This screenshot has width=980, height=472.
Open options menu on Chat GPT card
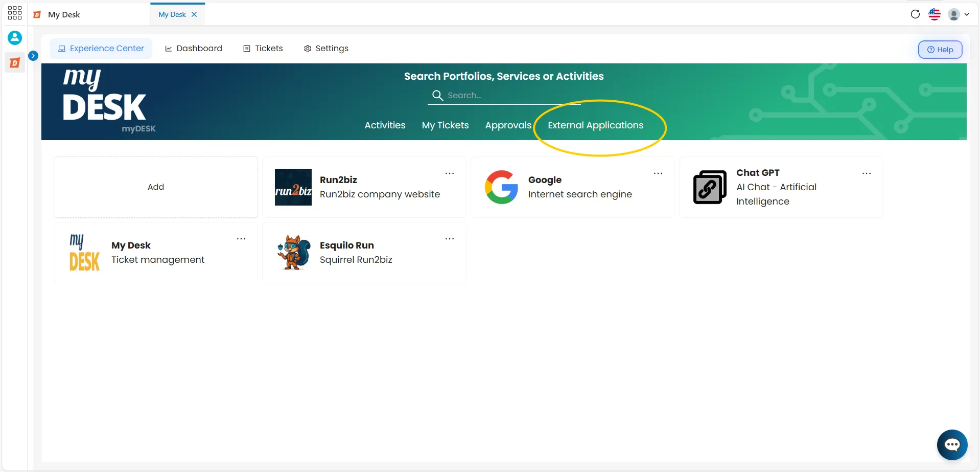(x=867, y=173)
